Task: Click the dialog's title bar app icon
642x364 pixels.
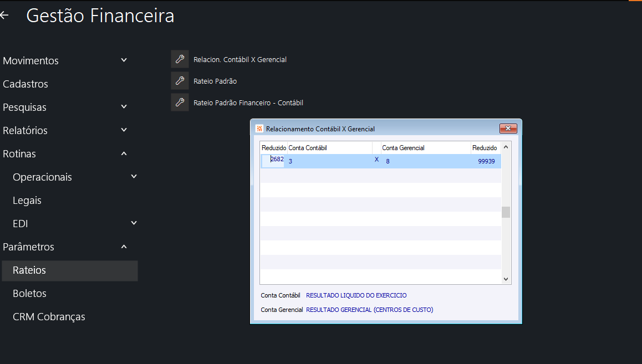Action: (259, 129)
